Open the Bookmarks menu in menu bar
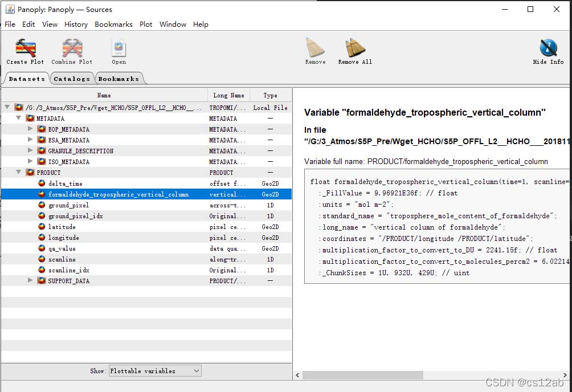Viewport: 572px width, 392px height. pyautogui.click(x=113, y=24)
